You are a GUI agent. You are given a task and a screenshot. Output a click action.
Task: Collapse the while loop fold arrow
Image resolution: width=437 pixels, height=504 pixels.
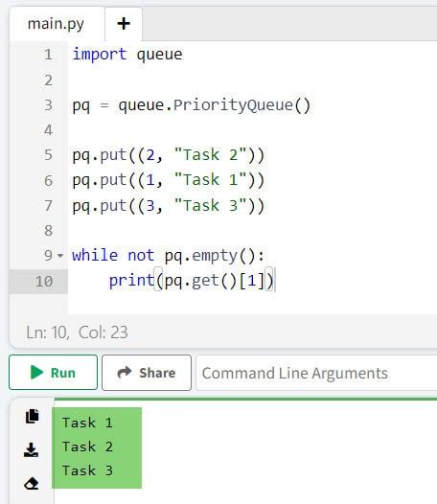(60, 256)
